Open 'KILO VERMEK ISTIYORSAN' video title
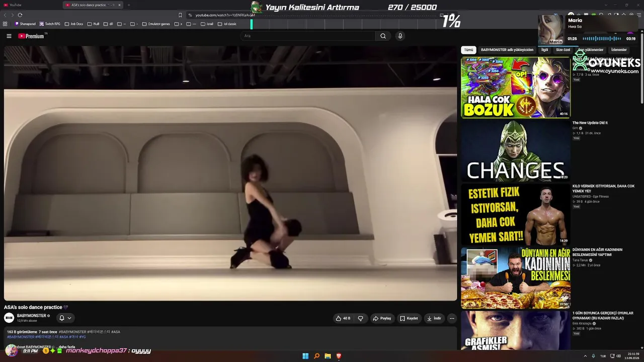This screenshot has height=362, width=644. 604,189
